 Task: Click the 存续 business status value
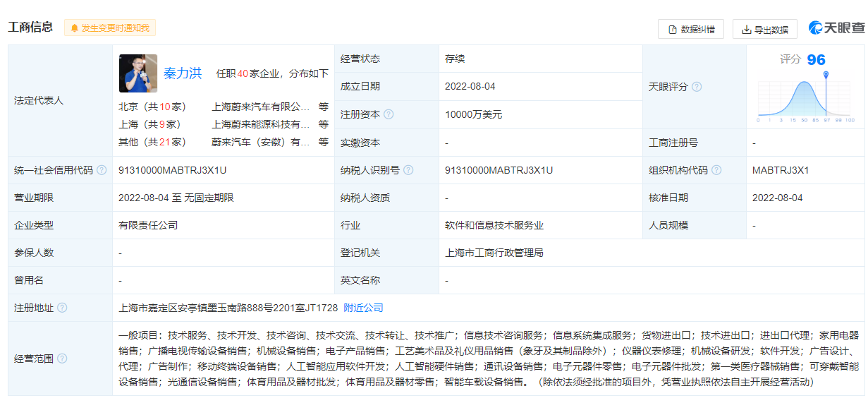(x=455, y=59)
